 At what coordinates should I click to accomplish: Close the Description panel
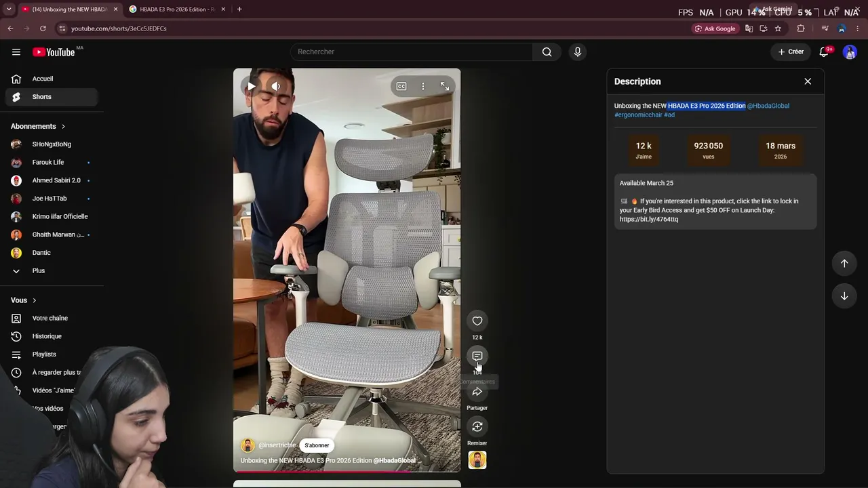click(808, 81)
